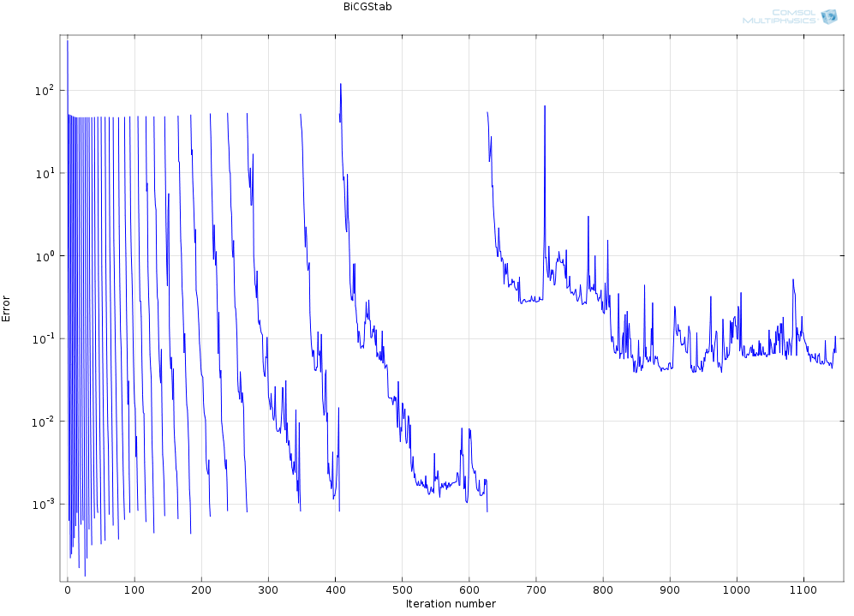The width and height of the screenshot is (854, 616).
Task: Click the tall error spike just past iteration 700
Action: [x=545, y=107]
